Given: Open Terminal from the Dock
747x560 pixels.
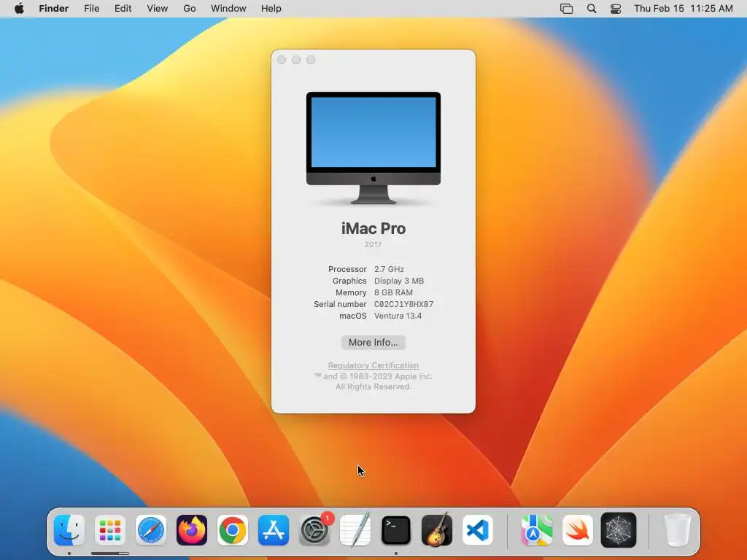Looking at the screenshot, I should tap(396, 530).
